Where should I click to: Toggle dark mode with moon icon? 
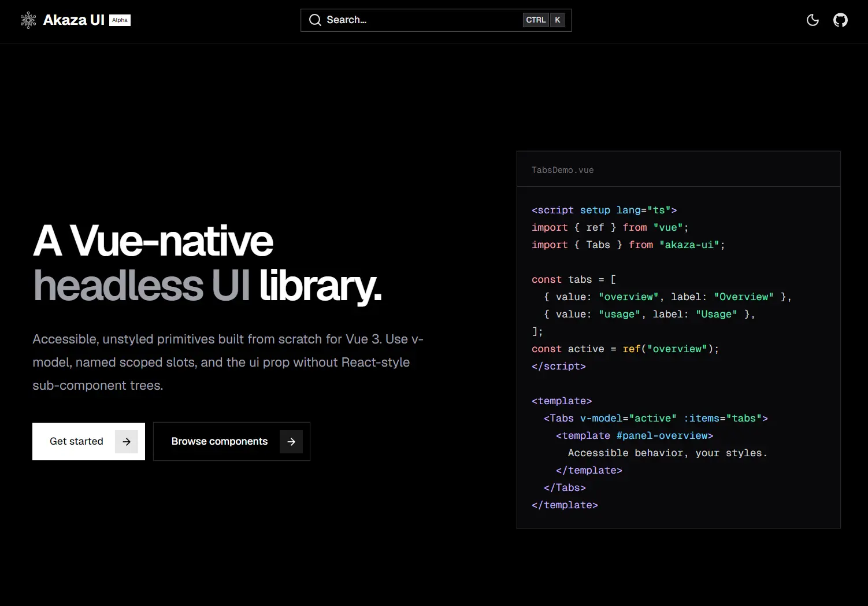pyautogui.click(x=813, y=20)
